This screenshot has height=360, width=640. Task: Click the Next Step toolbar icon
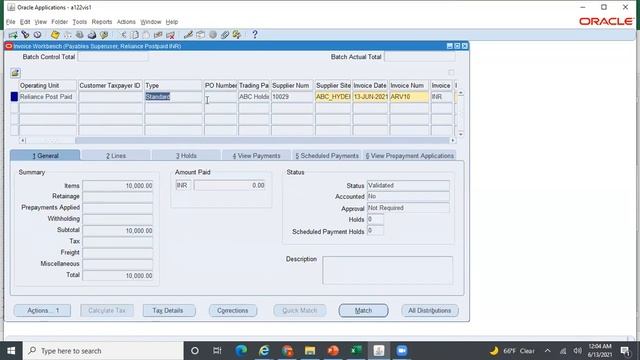[x=67, y=35]
